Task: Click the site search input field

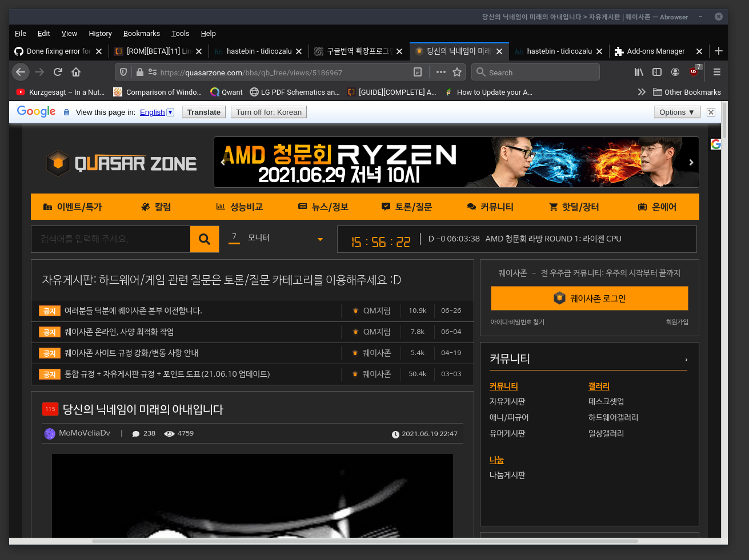Action: coord(111,239)
